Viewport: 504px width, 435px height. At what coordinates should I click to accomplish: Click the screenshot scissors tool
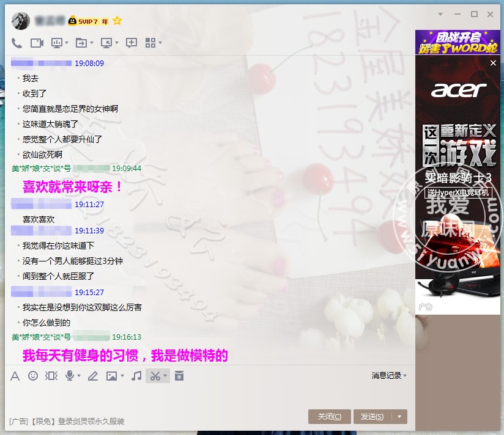155,376
